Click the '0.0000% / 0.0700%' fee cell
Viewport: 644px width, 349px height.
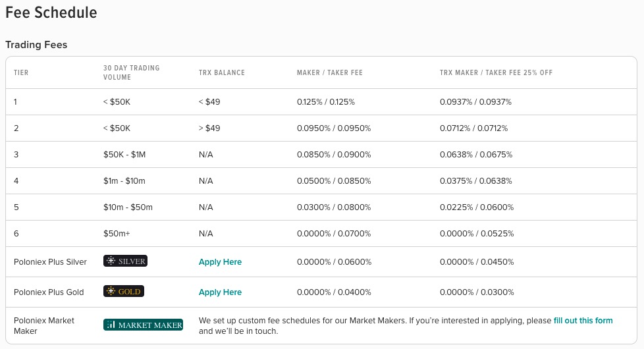click(x=334, y=233)
